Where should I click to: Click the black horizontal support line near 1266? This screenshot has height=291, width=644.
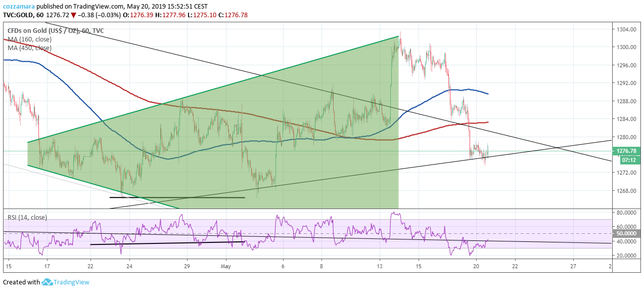(x=177, y=197)
